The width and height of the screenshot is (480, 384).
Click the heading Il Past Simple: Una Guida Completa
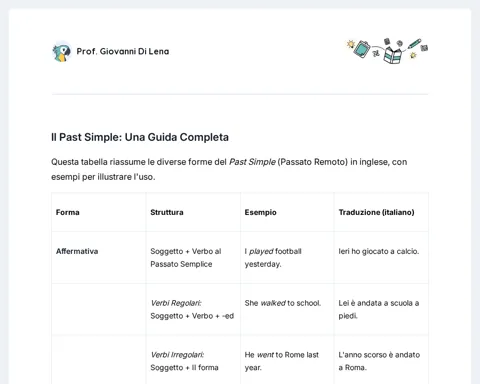click(x=140, y=137)
